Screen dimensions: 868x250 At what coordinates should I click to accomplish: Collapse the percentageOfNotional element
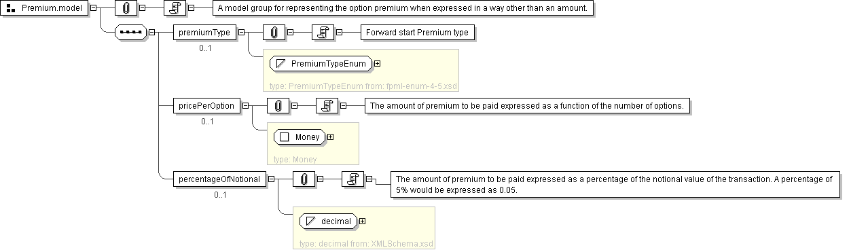271,179
